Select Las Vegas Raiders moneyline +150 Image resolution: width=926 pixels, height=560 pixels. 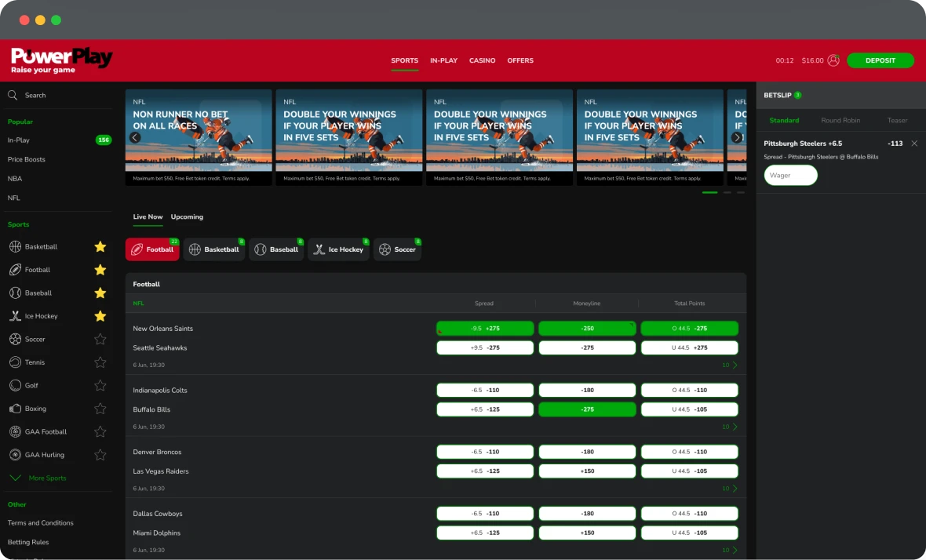[587, 471]
